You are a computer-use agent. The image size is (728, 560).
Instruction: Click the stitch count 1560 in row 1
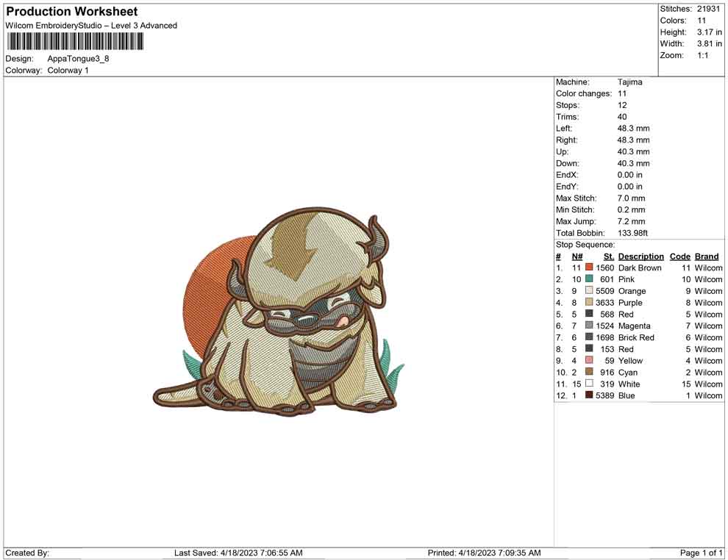pyautogui.click(x=605, y=268)
